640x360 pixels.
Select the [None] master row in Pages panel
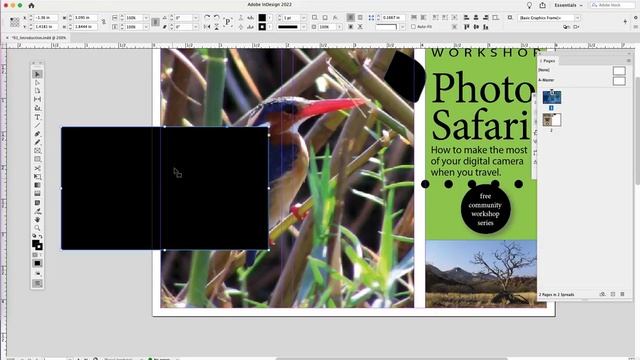pyautogui.click(x=582, y=70)
